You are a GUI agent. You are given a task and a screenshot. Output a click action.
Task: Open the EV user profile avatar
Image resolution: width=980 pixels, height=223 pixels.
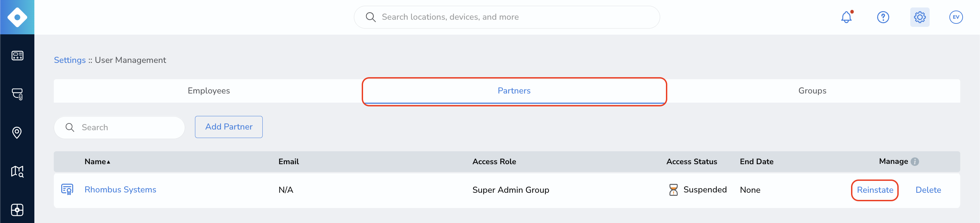coord(955,17)
